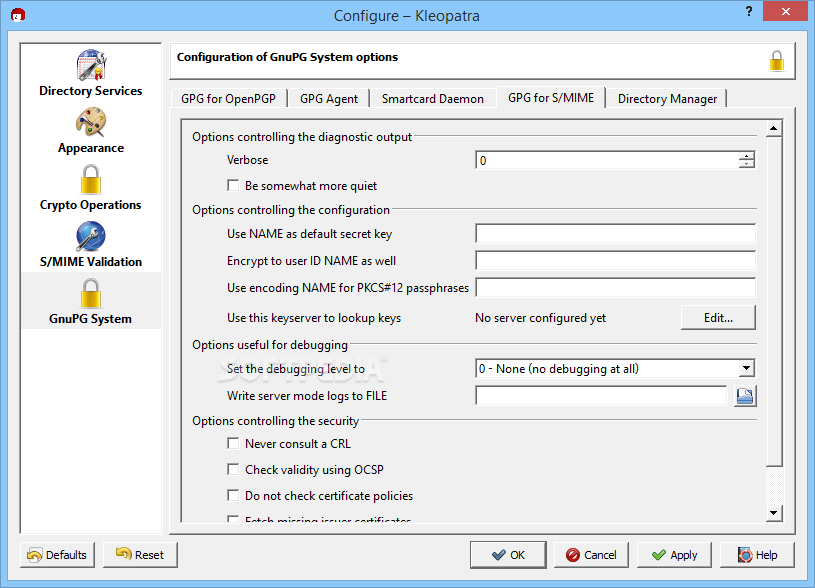Viewport: 815px width, 588px height.
Task: Click 'Options useful for debugging' heading
Action: [270, 345]
